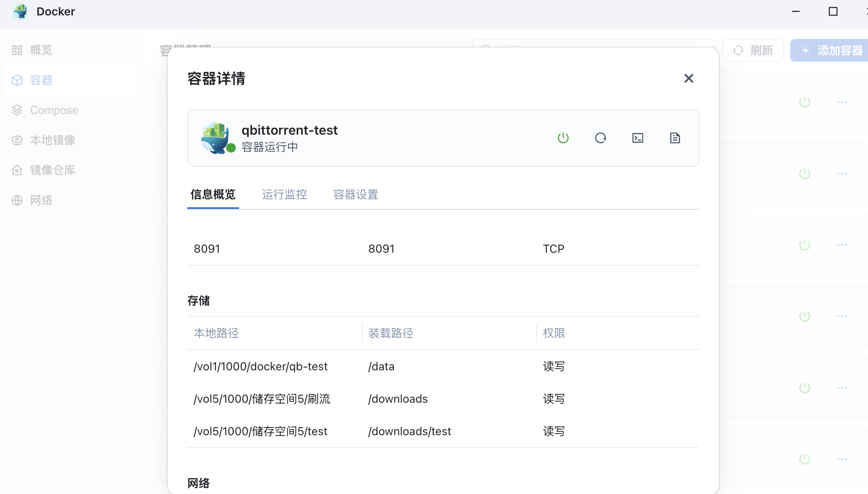Click the /data mount path cell
The width and height of the screenshot is (868, 494).
[381, 366]
